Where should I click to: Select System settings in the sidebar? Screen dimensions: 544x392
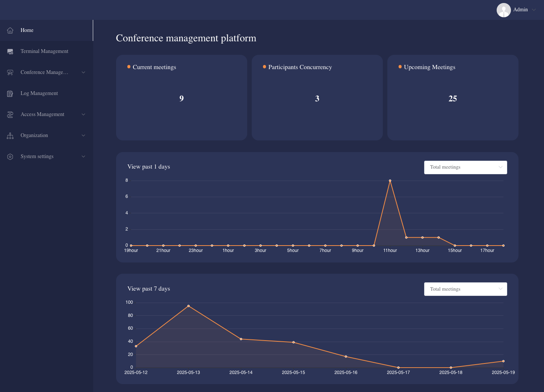pos(37,156)
